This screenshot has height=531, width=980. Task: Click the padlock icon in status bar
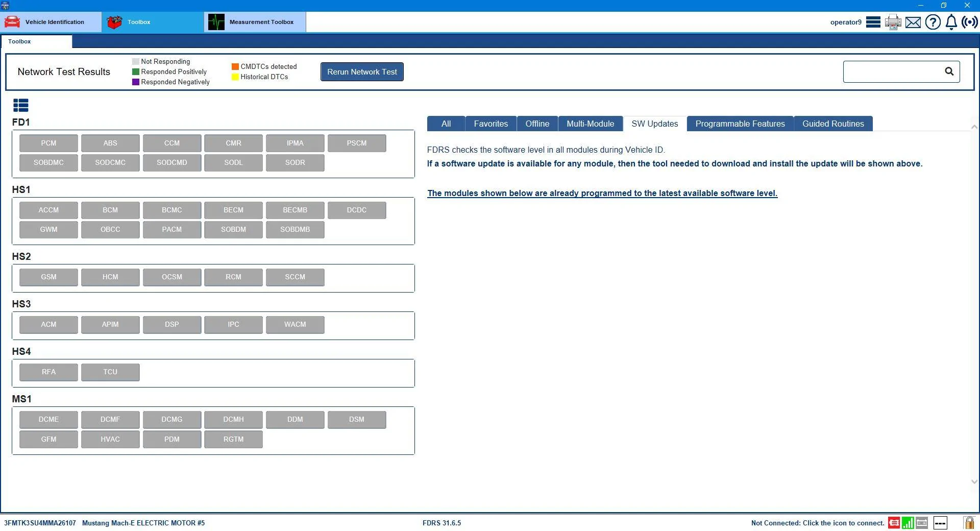pos(969,522)
